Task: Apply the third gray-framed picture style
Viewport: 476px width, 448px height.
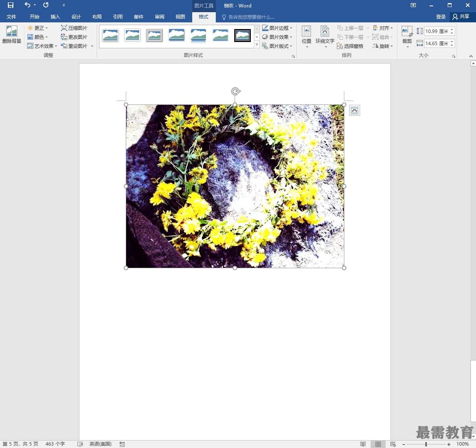Action: [x=154, y=35]
